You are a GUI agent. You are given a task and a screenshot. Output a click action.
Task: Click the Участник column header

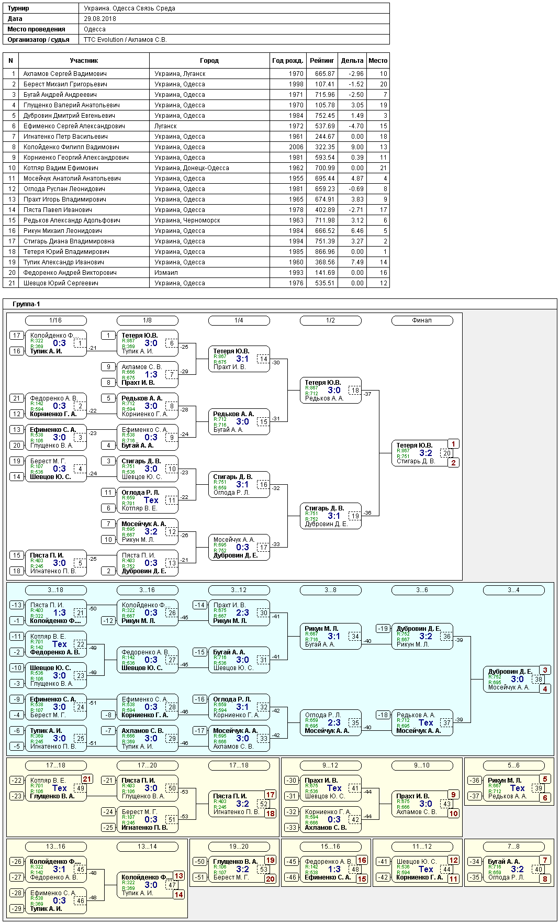click(x=84, y=61)
